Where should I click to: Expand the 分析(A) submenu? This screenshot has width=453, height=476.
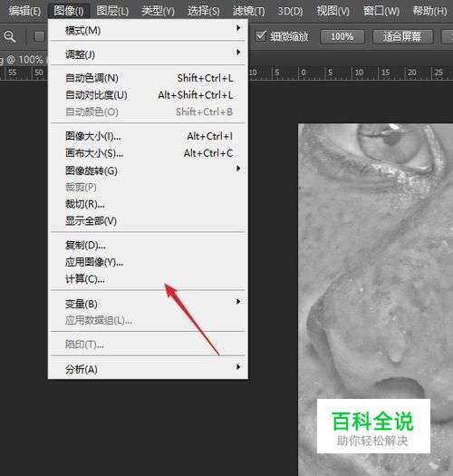[x=148, y=369]
